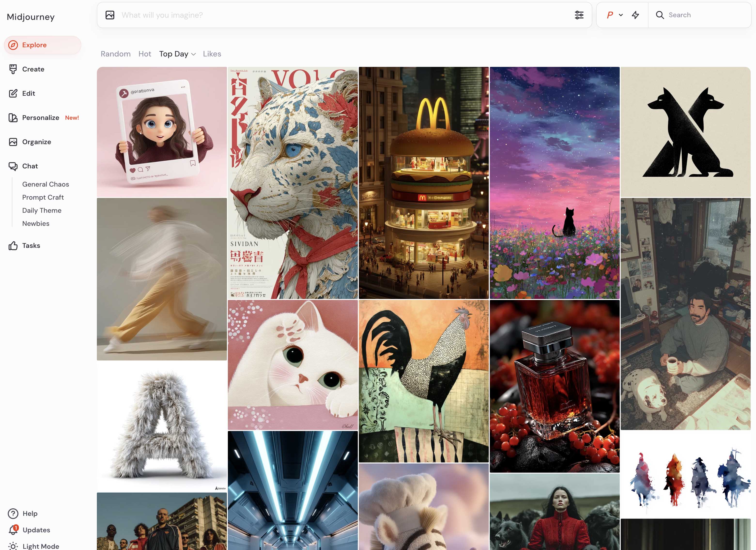Toggle the red P personalization button
This screenshot has height=550, width=756.
(610, 15)
